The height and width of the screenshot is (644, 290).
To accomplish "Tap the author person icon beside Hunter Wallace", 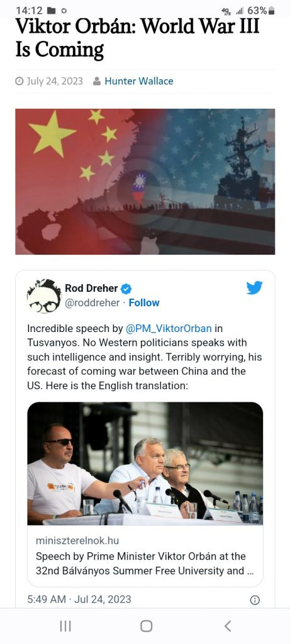I will [x=97, y=81].
